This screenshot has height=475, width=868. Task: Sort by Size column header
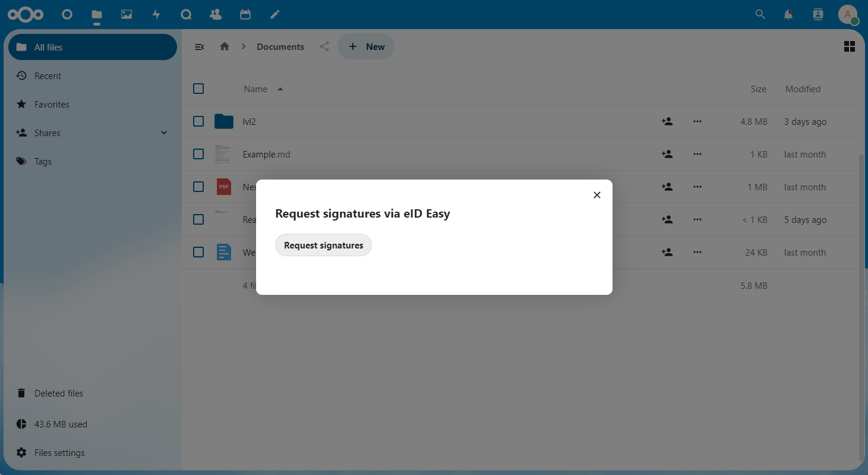[x=758, y=89]
